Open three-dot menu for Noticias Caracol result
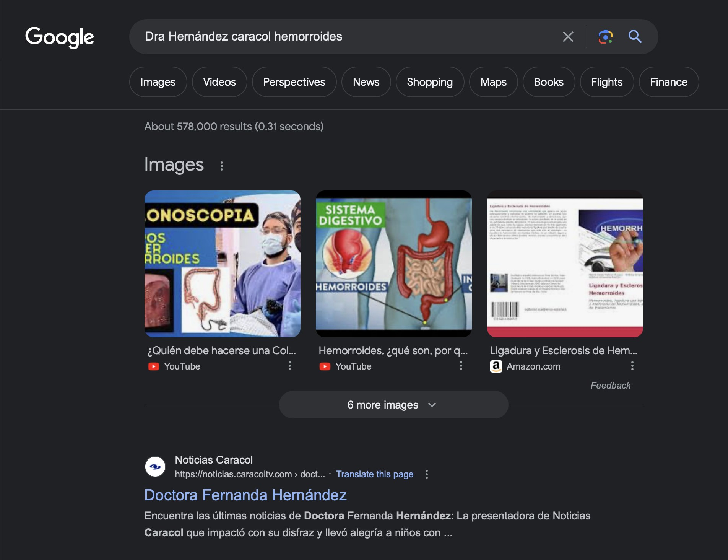728x560 pixels. 427,474
